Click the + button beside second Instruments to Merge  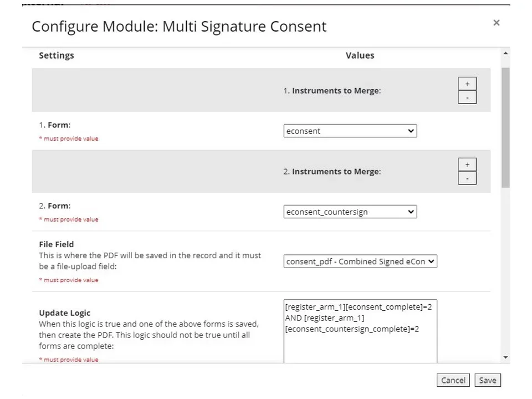[467, 164]
